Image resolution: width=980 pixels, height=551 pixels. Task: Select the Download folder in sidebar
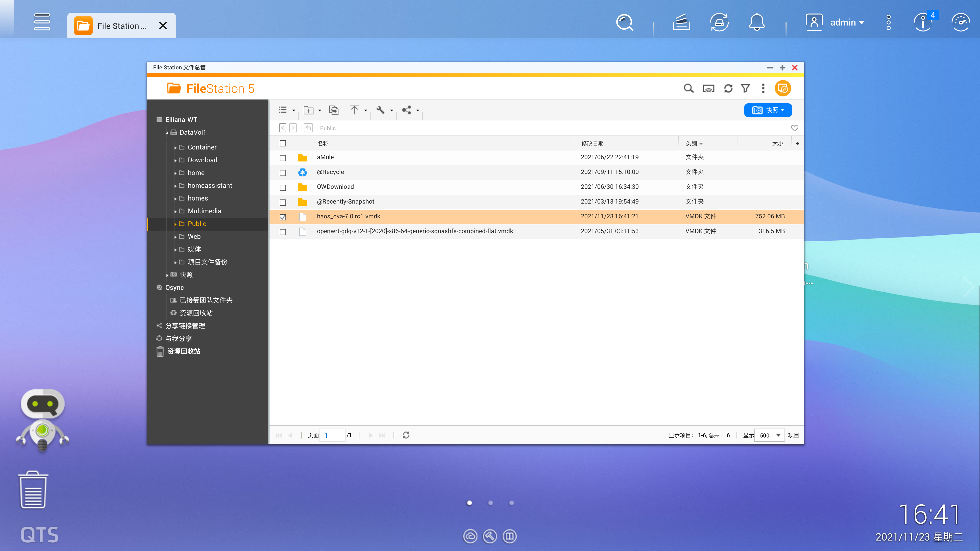tap(202, 160)
